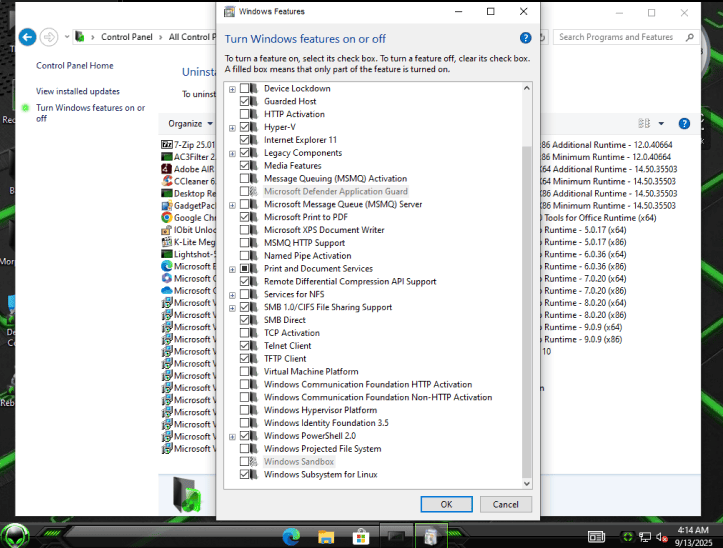Click the Adobe AIR program icon
Image resolution: width=723 pixels, height=548 pixels.
(166, 169)
